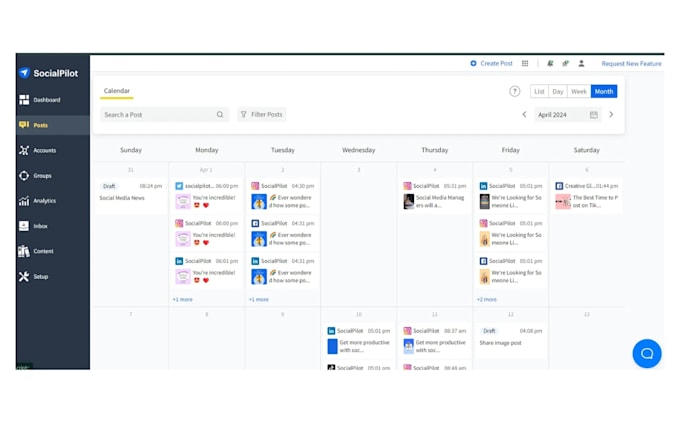
Task: Click the rocket icon in top bar
Action: tap(566, 63)
